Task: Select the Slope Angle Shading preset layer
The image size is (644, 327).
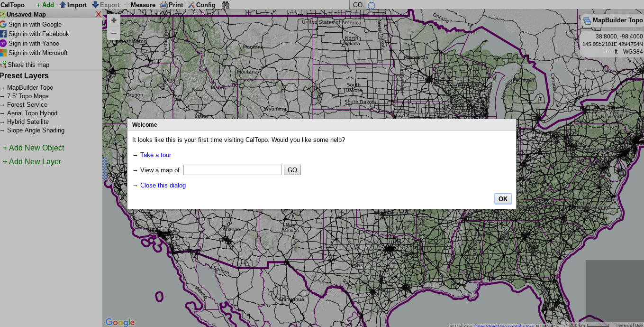Action: click(x=36, y=130)
